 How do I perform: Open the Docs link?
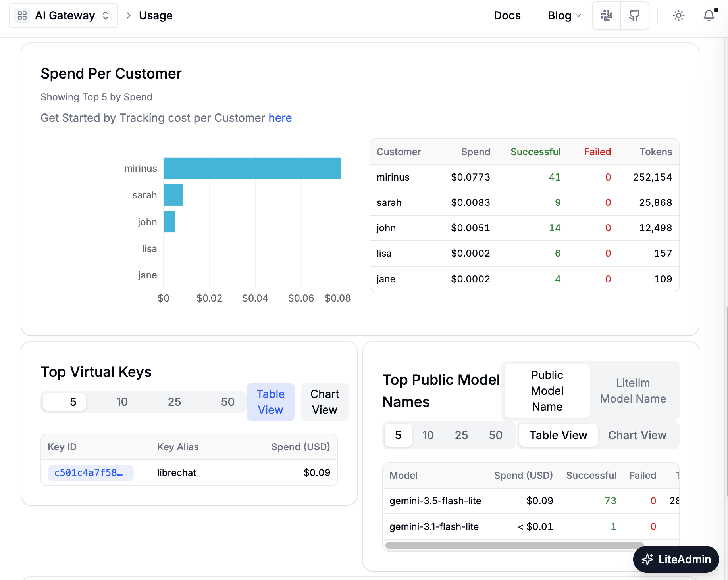(x=507, y=15)
